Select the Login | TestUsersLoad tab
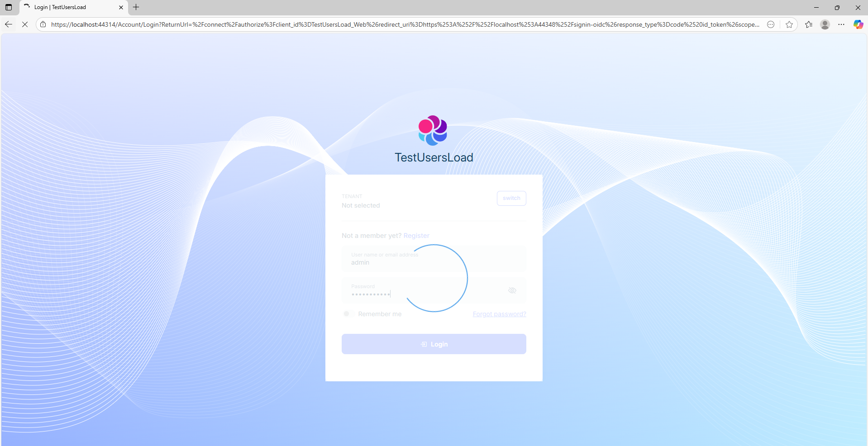 click(74, 7)
